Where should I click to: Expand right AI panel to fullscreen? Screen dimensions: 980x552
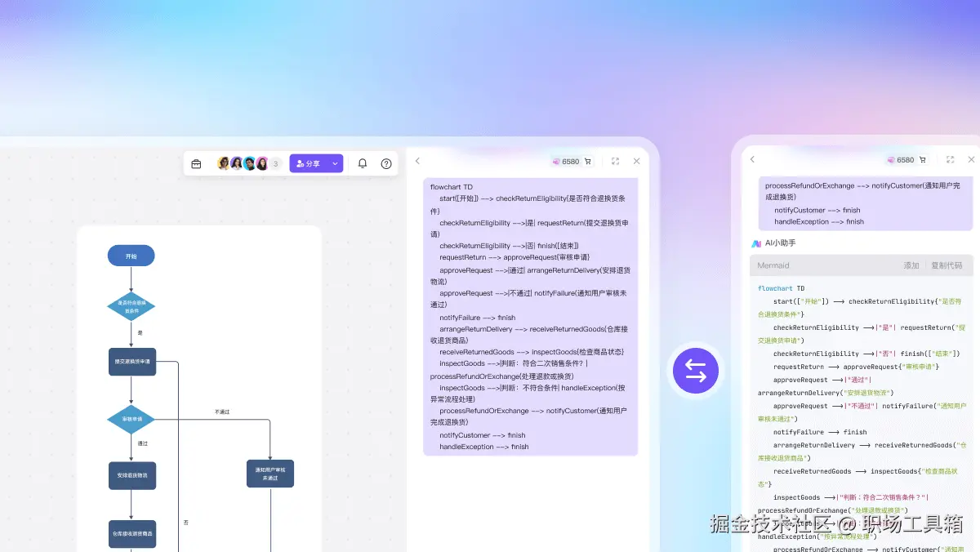pos(950,160)
